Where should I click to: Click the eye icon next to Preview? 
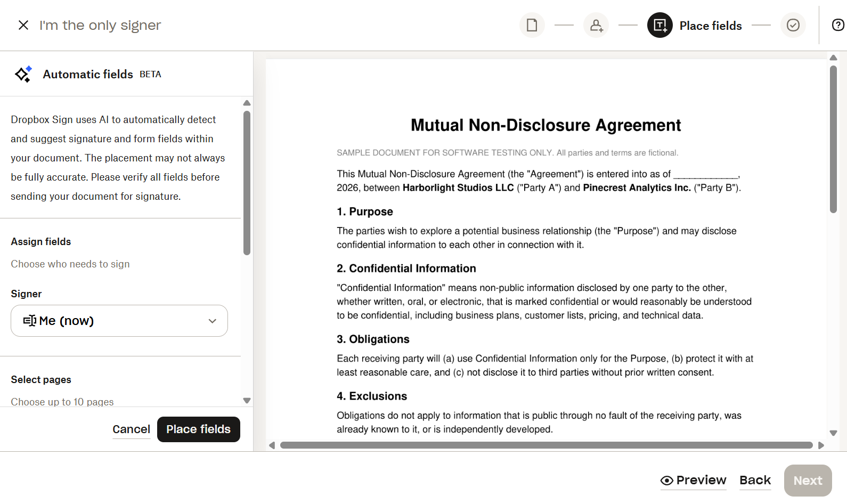(x=666, y=481)
